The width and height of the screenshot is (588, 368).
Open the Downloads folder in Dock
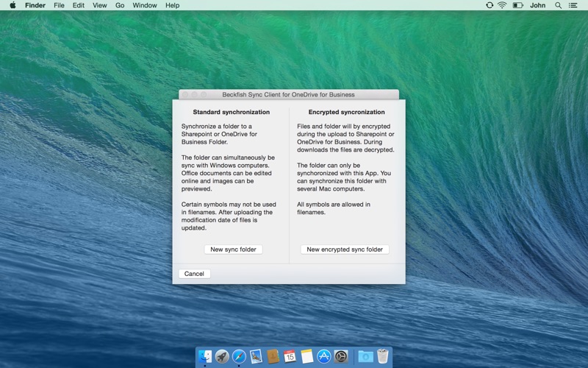[x=365, y=356]
